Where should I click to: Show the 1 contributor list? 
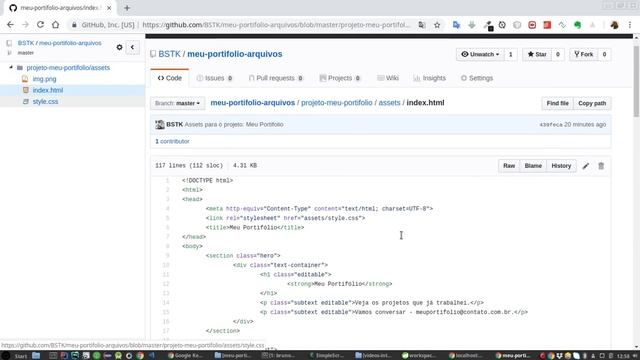click(x=172, y=141)
